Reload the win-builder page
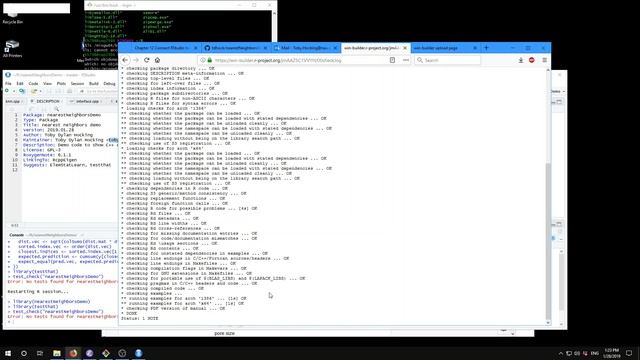This screenshot has width=640, height=360. coord(147,60)
